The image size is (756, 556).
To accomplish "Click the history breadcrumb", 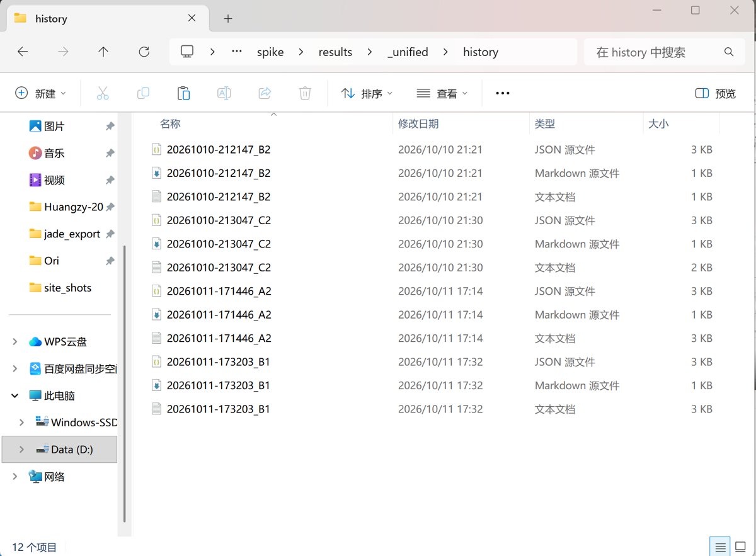I will [x=481, y=52].
